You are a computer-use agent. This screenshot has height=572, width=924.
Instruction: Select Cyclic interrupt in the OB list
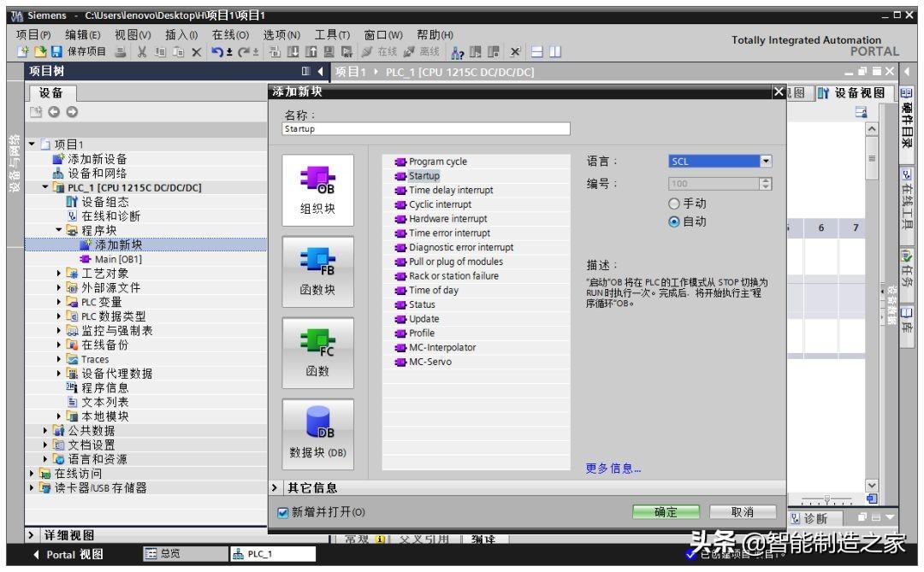[441, 204]
